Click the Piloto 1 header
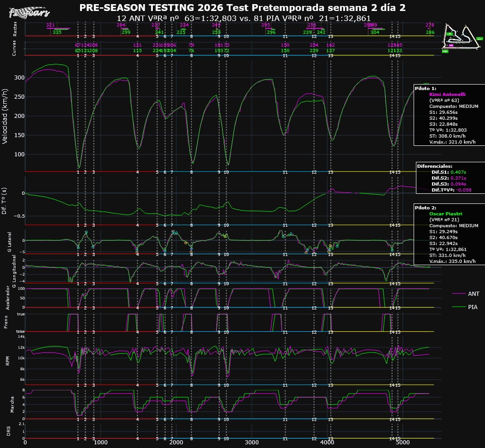The width and height of the screenshot is (485, 448). click(426, 88)
